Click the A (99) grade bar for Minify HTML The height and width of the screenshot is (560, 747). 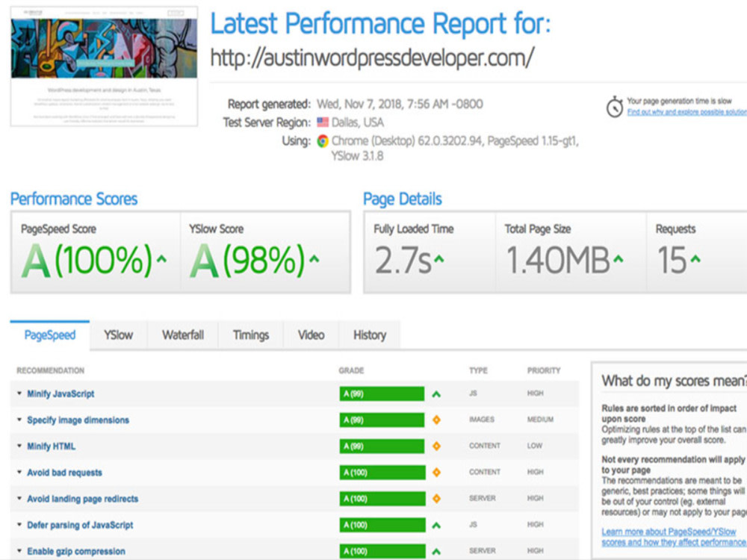[x=382, y=447]
